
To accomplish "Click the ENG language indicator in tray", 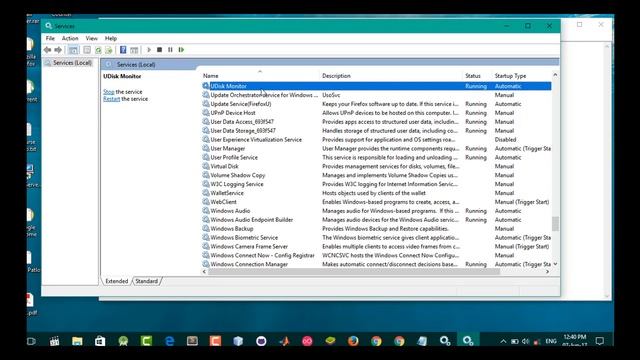I will [x=551, y=341].
